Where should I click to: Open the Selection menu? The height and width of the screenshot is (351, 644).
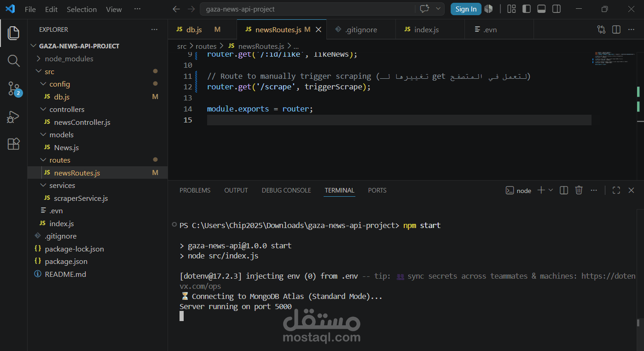pos(81,9)
